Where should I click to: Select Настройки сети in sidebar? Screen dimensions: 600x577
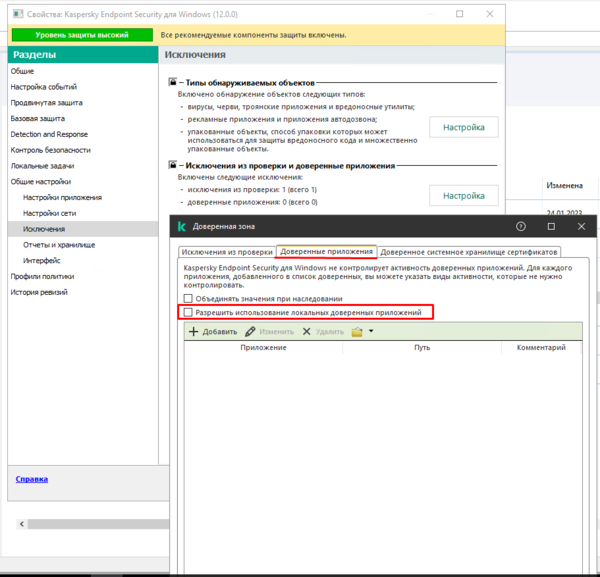coord(49,213)
